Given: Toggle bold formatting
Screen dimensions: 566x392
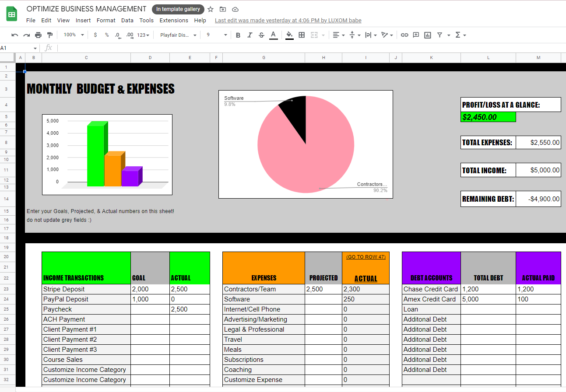Looking at the screenshot, I should [238, 35].
